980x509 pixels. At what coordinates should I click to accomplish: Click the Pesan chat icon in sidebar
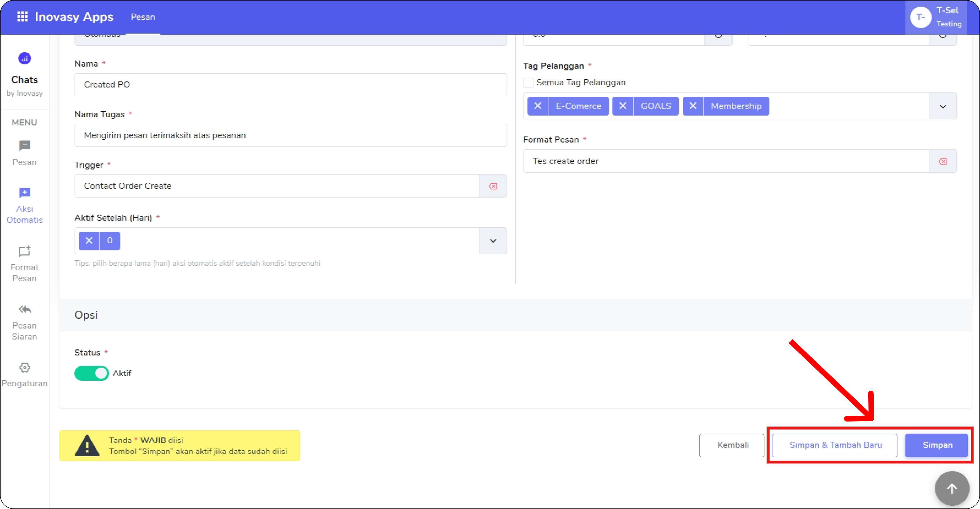coord(25,146)
